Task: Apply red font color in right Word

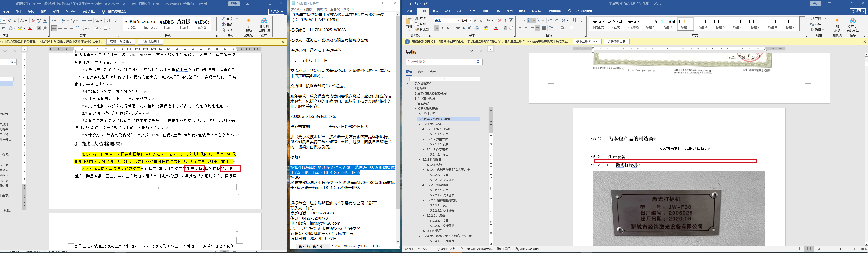Action: [x=496, y=28]
